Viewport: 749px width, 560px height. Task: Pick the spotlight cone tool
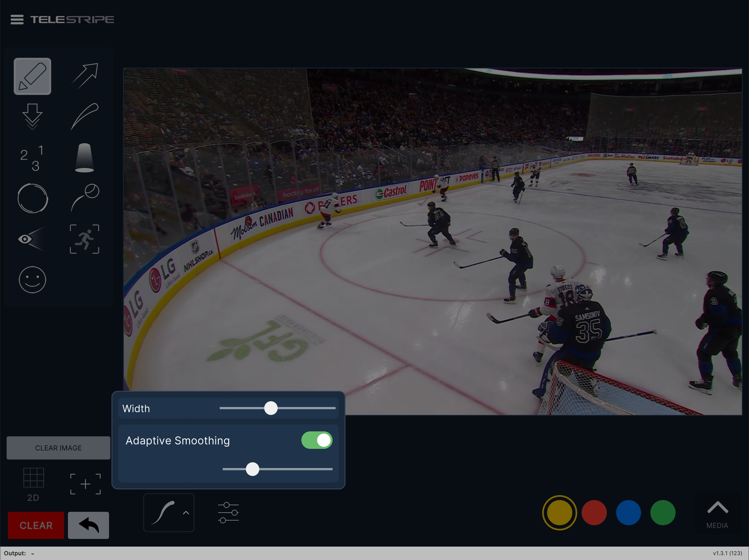point(84,158)
